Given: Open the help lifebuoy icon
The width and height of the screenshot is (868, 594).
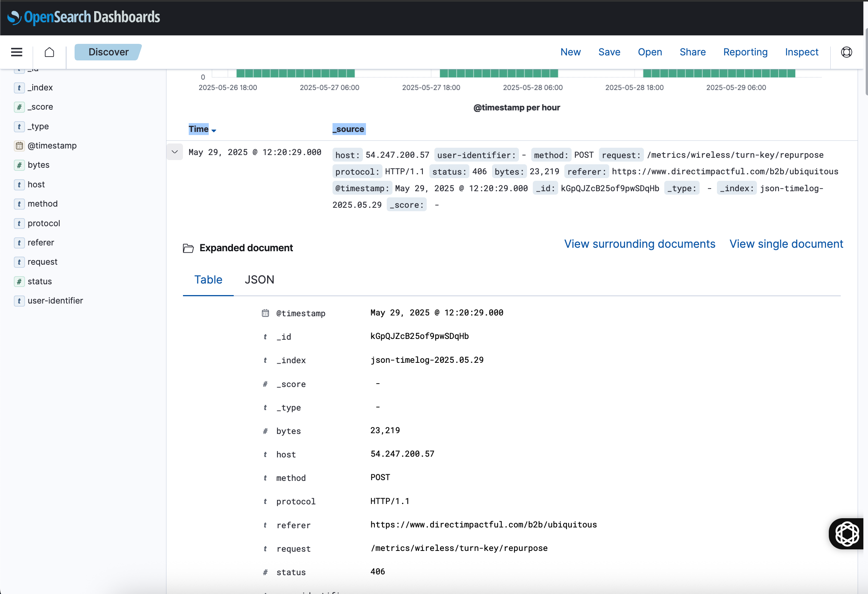Looking at the screenshot, I should click(846, 52).
